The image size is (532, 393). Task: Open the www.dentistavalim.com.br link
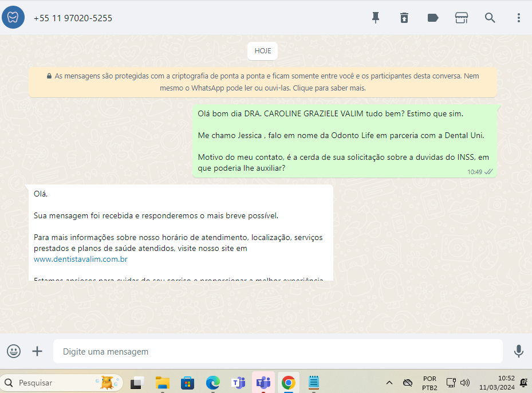click(80, 259)
